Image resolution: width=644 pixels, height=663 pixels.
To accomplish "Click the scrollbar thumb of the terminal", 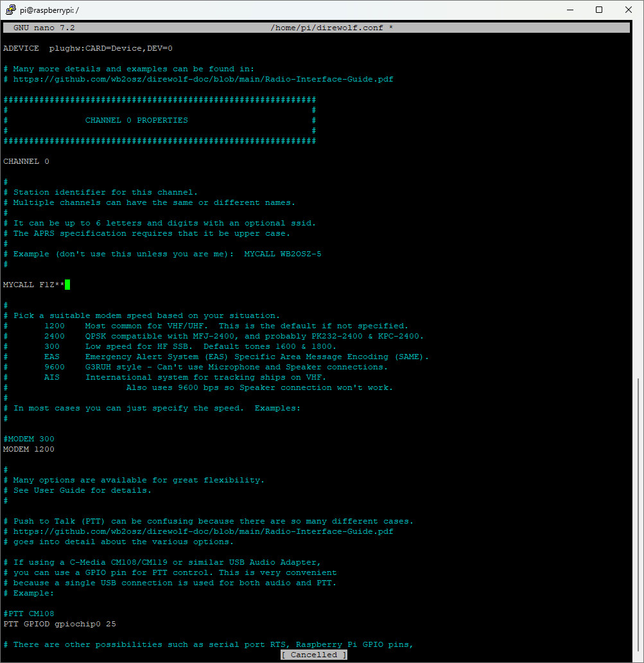I will [638, 514].
